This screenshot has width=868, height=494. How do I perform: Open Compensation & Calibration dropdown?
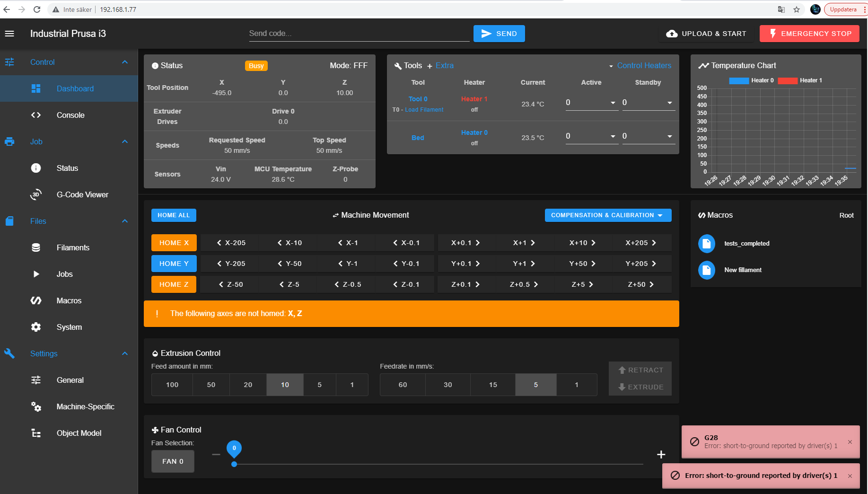[608, 215]
